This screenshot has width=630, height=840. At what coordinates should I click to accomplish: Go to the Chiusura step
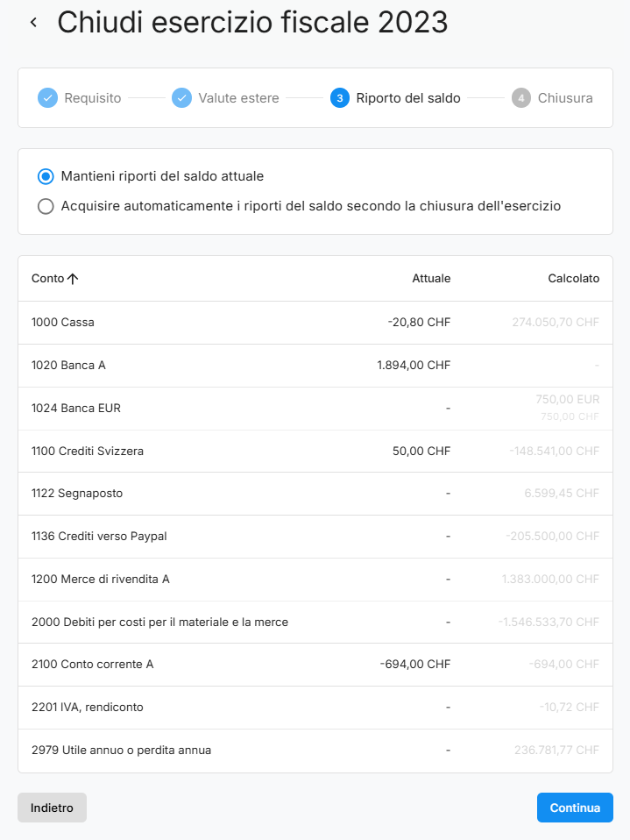point(564,98)
